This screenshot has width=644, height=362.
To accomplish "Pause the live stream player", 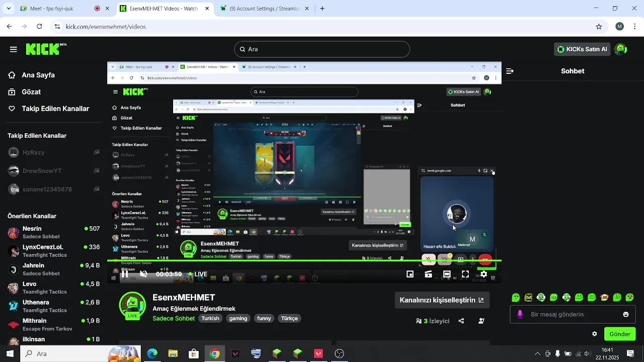I will click(x=124, y=274).
